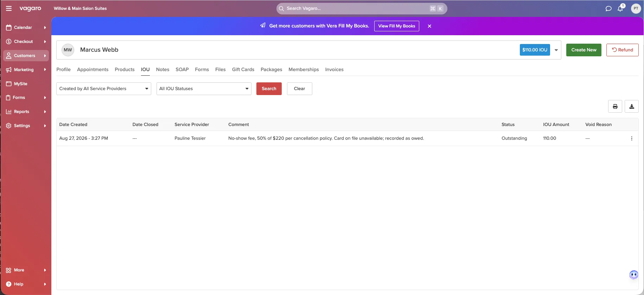
Task: Open the hamburger menu icon
Action: (x=9, y=8)
